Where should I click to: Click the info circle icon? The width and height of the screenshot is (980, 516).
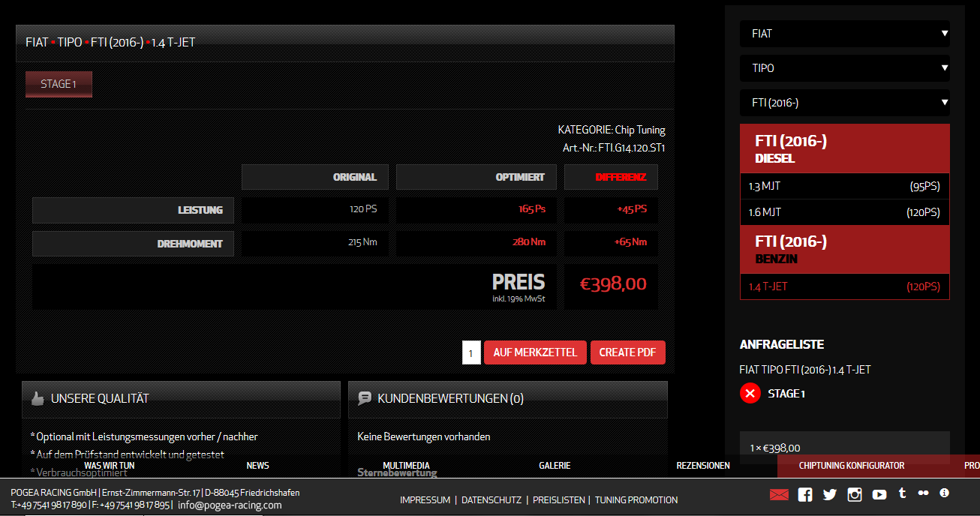point(944,493)
